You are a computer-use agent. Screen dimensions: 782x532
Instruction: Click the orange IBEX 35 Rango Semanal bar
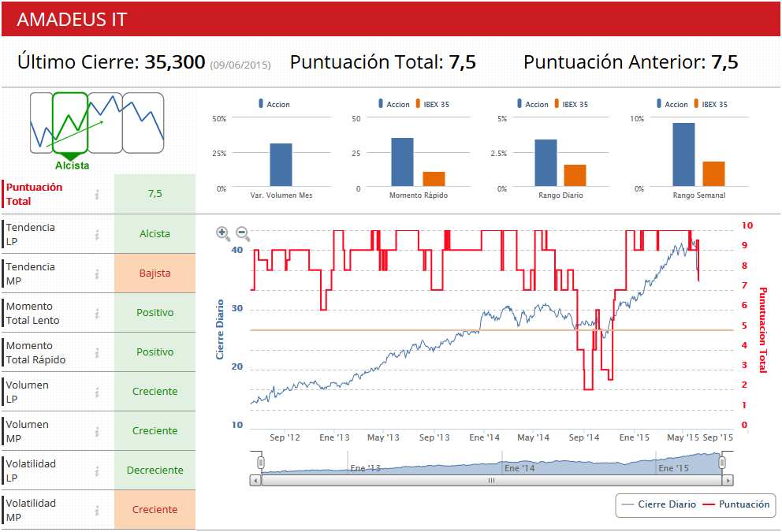click(x=713, y=174)
